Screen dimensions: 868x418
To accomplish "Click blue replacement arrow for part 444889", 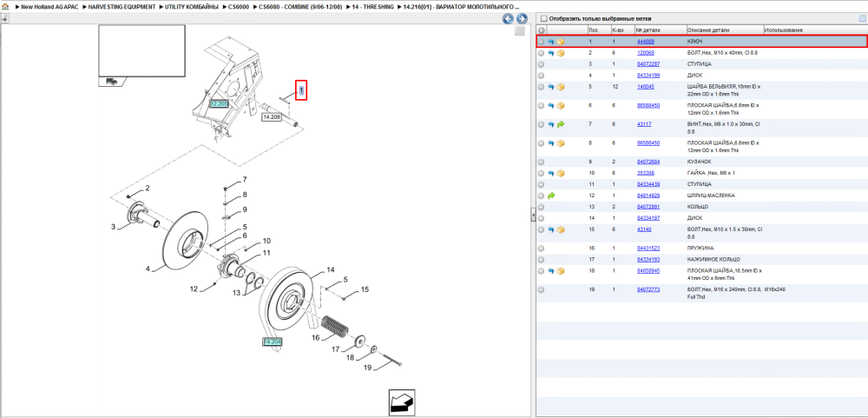I will (551, 42).
